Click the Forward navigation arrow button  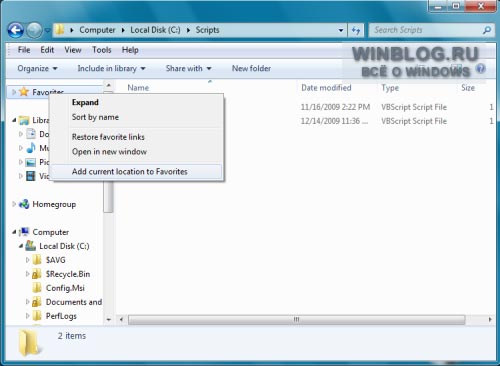[34, 31]
